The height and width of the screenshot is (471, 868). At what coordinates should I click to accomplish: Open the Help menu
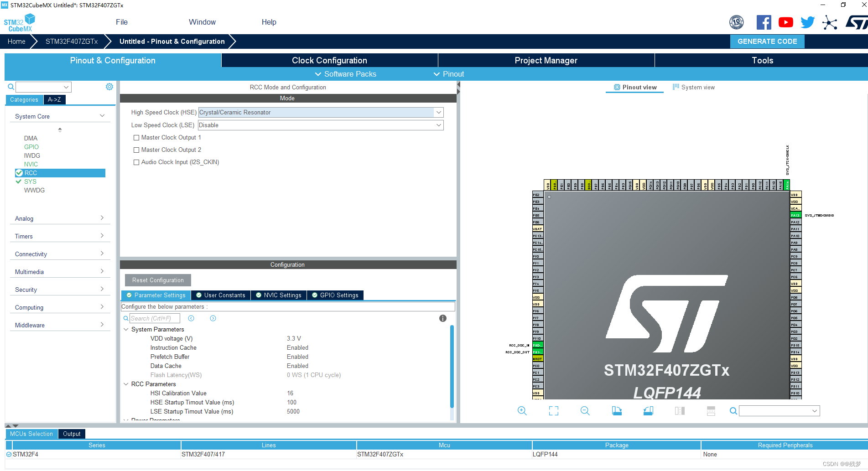click(269, 22)
